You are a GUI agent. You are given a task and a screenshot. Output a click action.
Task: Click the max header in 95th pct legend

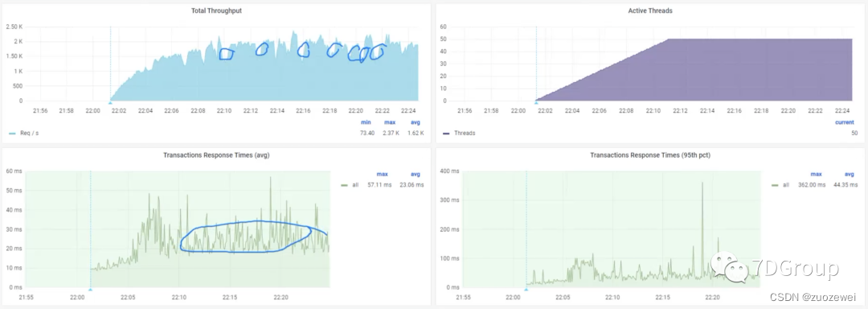(x=816, y=175)
